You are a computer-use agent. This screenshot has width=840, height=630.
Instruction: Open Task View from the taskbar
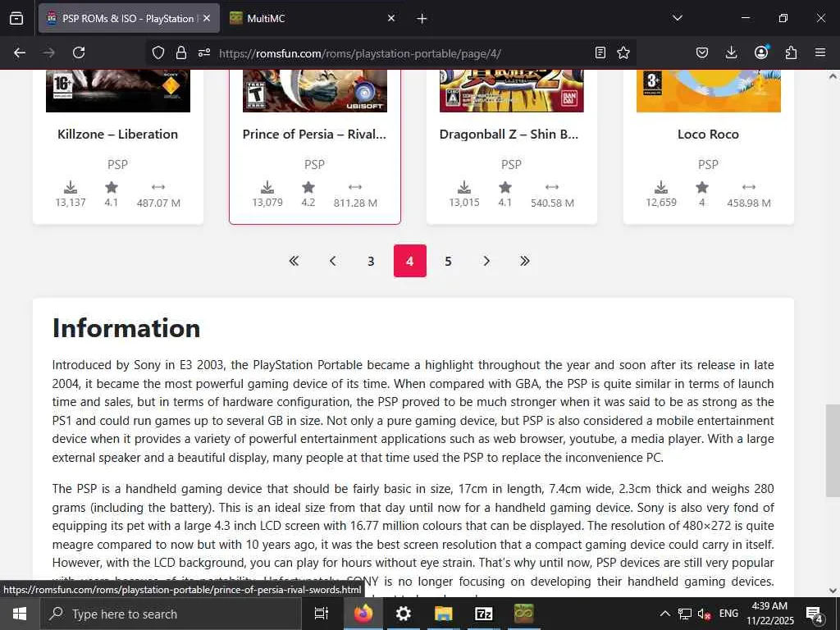click(x=321, y=614)
